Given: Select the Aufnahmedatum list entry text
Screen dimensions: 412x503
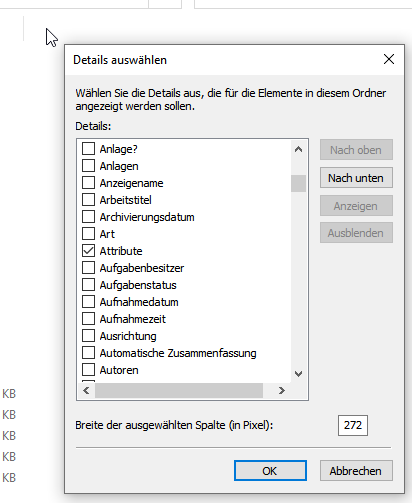Looking at the screenshot, I should tap(139, 302).
